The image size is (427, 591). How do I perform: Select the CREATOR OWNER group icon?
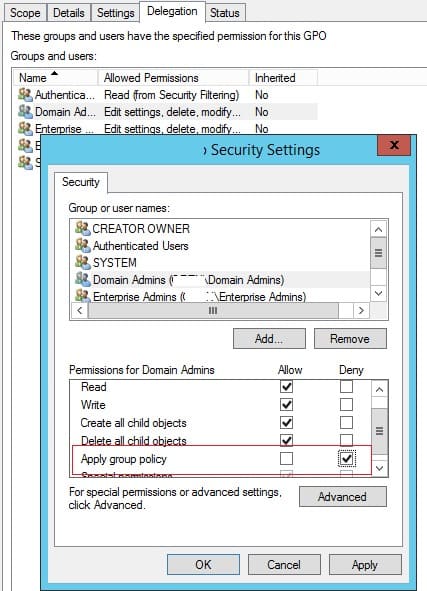click(83, 228)
